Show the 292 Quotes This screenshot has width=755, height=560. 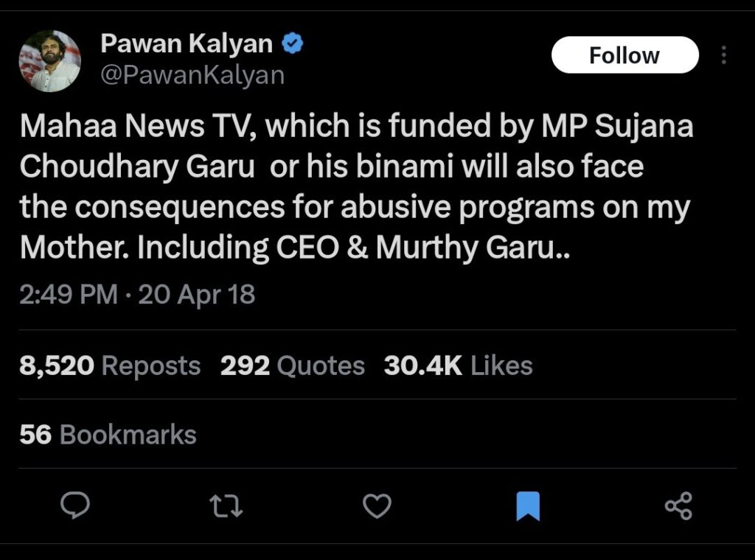[x=293, y=365]
